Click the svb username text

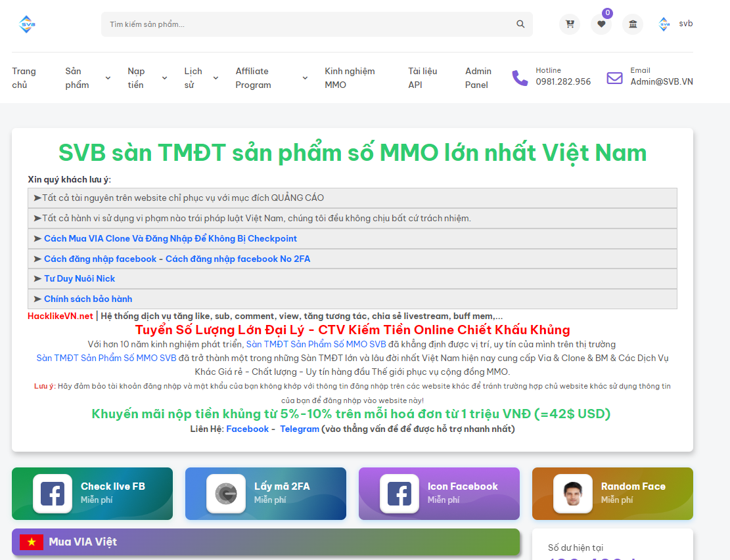pyautogui.click(x=686, y=24)
